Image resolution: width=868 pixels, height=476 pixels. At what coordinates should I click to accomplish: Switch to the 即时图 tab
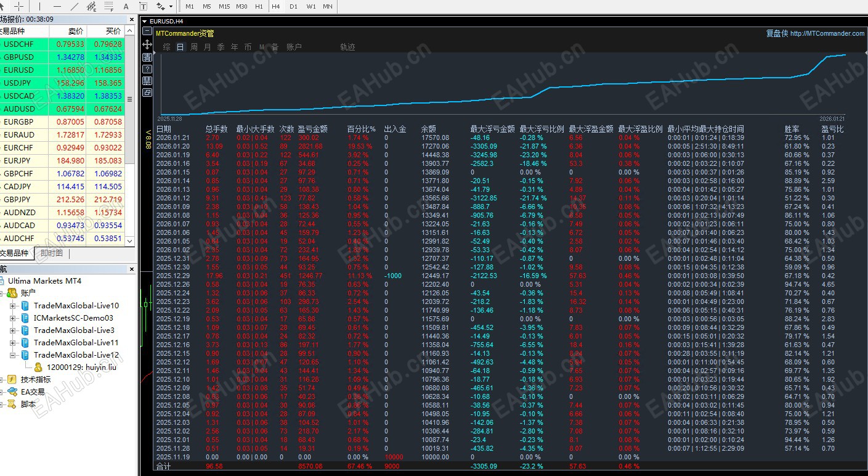(x=51, y=253)
